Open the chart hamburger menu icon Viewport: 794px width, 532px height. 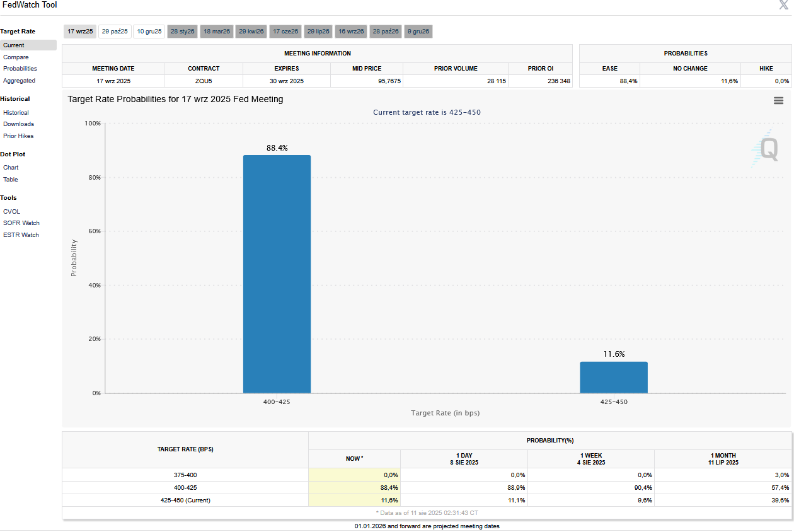(x=778, y=101)
